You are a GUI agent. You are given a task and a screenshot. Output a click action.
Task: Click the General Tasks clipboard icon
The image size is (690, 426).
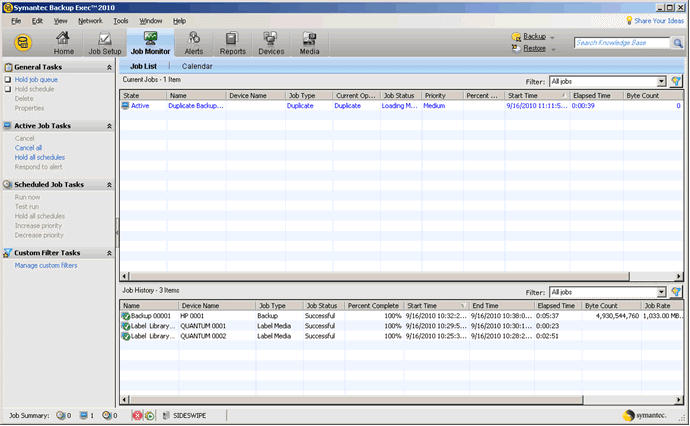[8, 67]
